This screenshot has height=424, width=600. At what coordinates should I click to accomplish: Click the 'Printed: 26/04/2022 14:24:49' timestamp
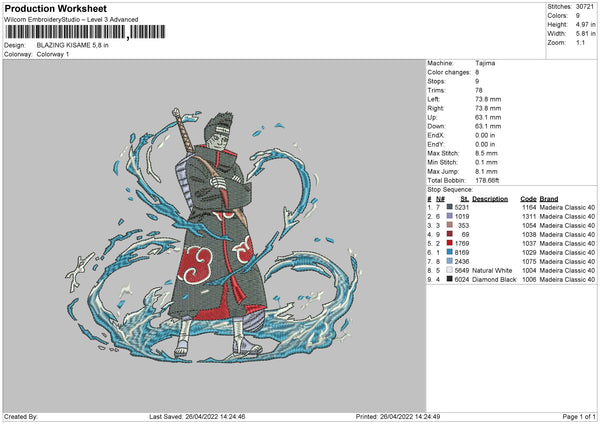click(x=398, y=416)
